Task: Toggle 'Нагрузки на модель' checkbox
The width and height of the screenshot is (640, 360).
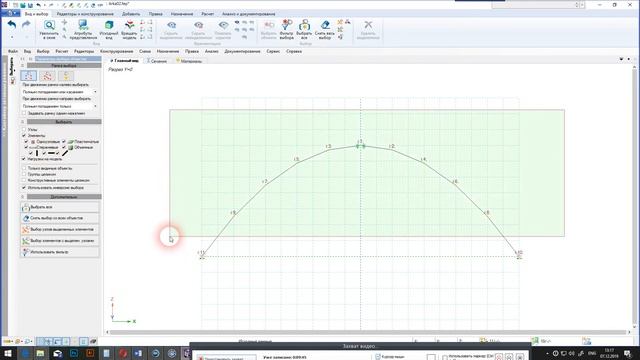Action: [x=24, y=159]
